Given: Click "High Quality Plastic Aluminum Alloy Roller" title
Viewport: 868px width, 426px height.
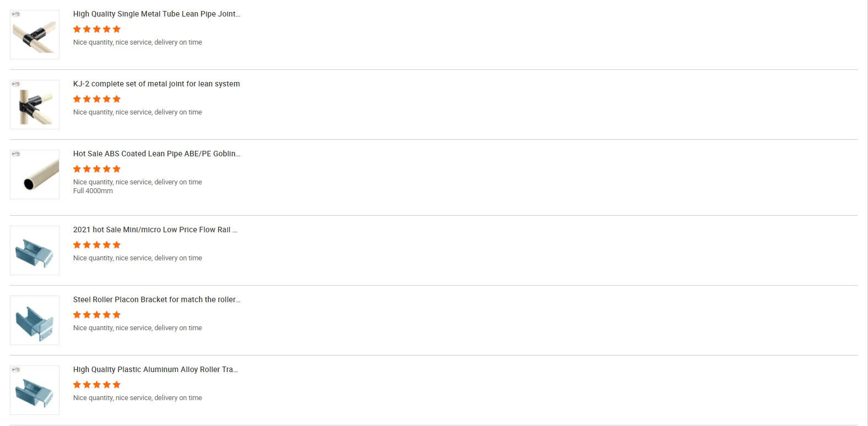Looking at the screenshot, I should click(155, 369).
